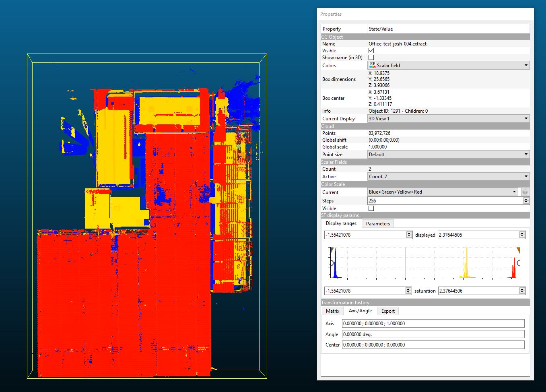Viewport: 546px width, 392px height.
Task: Expand the Current Display dropdown
Action: click(x=448, y=119)
